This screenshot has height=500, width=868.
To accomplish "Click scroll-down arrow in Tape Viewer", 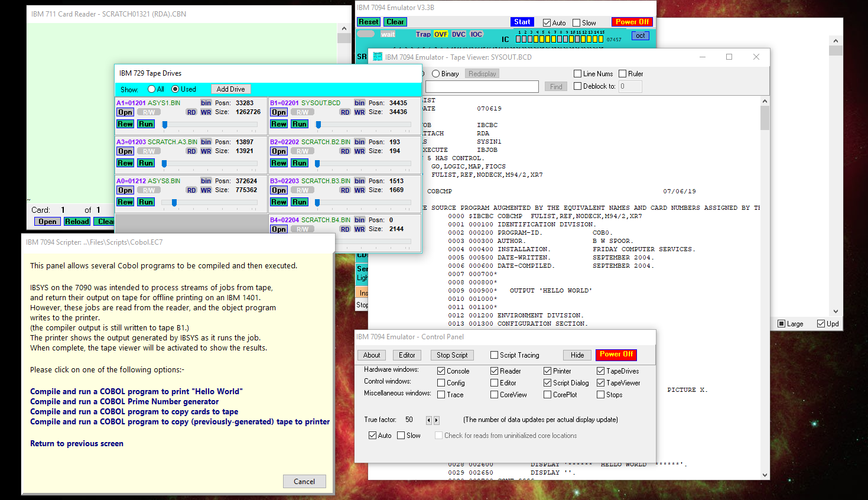I will click(x=765, y=475).
